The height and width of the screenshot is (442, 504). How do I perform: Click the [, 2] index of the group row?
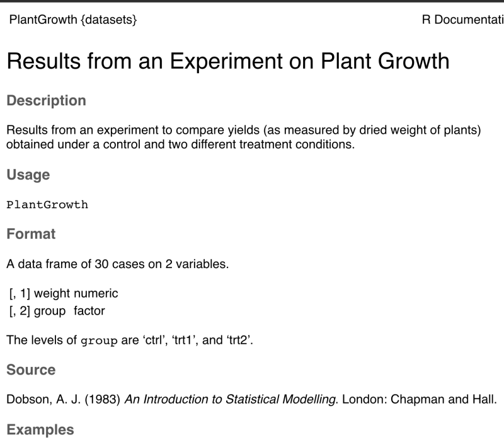tap(19, 311)
